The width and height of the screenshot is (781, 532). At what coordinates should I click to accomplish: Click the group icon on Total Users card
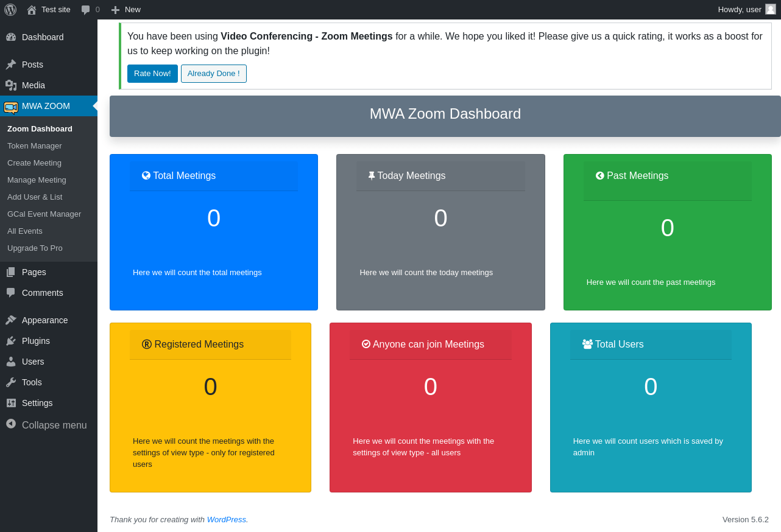587,344
